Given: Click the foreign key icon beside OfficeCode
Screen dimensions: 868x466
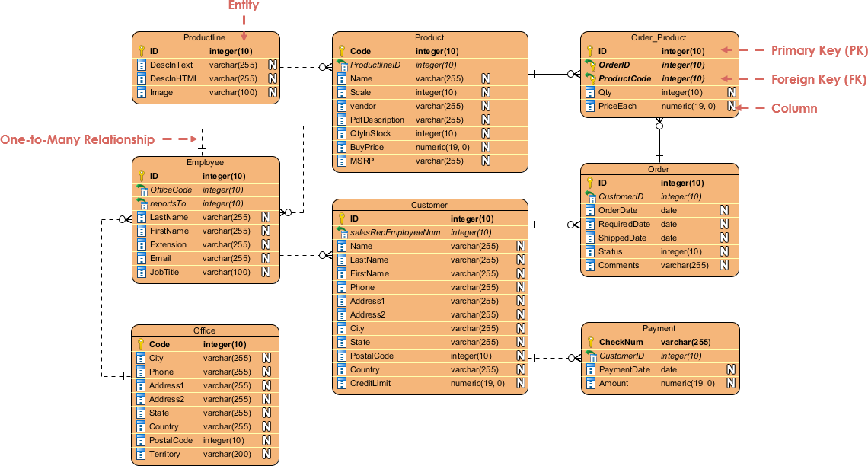Looking at the screenshot, I should pyautogui.click(x=142, y=190).
